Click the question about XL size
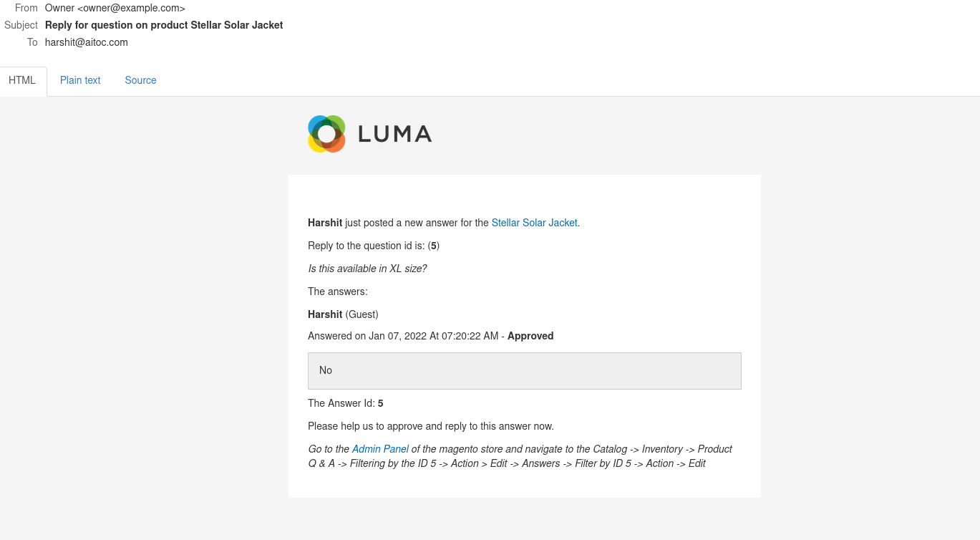The image size is (980, 540). click(x=367, y=269)
